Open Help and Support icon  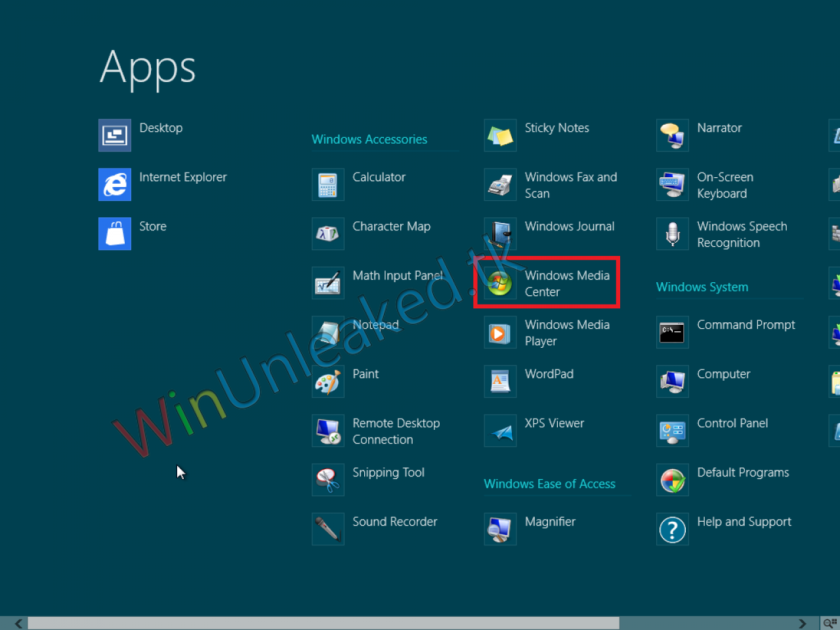673,529
